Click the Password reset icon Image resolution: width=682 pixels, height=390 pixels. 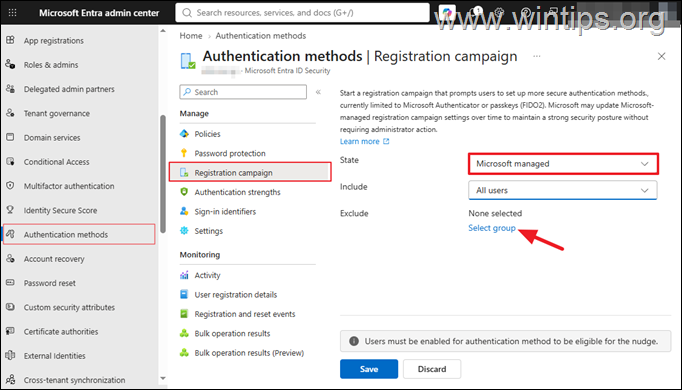(x=10, y=283)
